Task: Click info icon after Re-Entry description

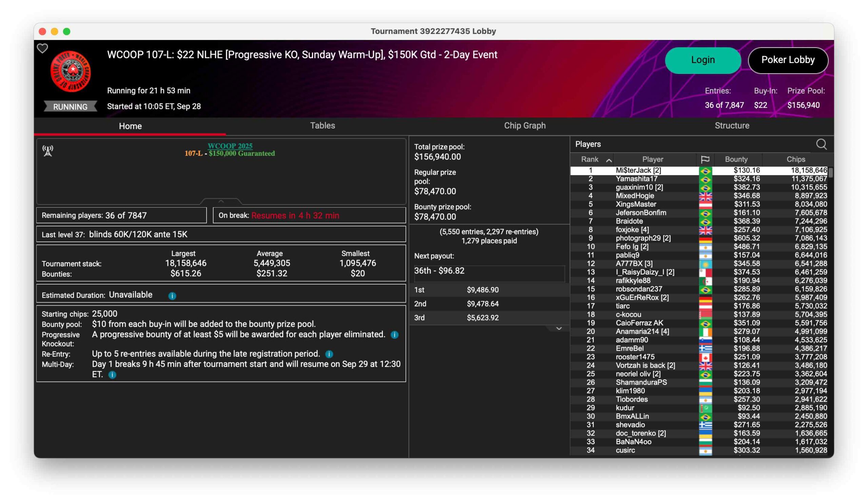Action: pyautogui.click(x=329, y=354)
